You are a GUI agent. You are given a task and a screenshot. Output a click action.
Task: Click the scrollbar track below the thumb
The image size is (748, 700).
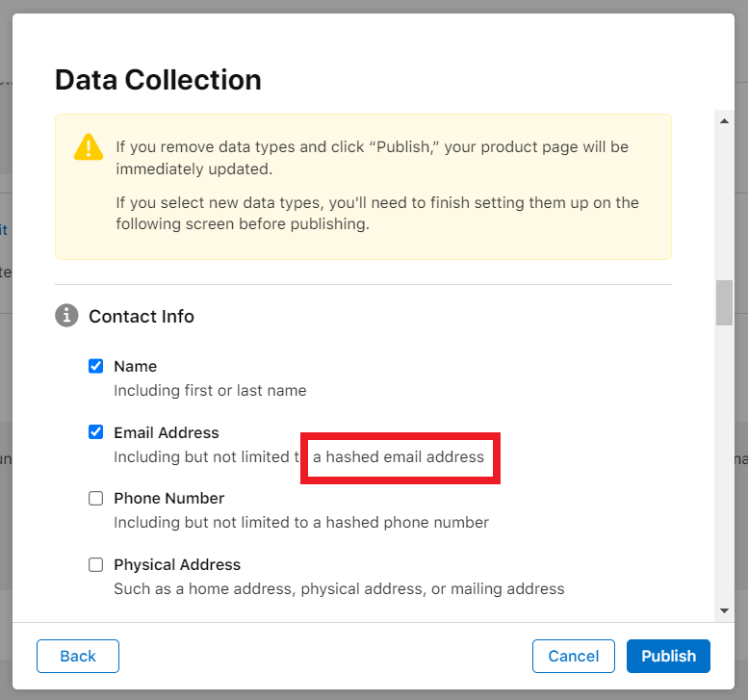[x=724, y=462]
